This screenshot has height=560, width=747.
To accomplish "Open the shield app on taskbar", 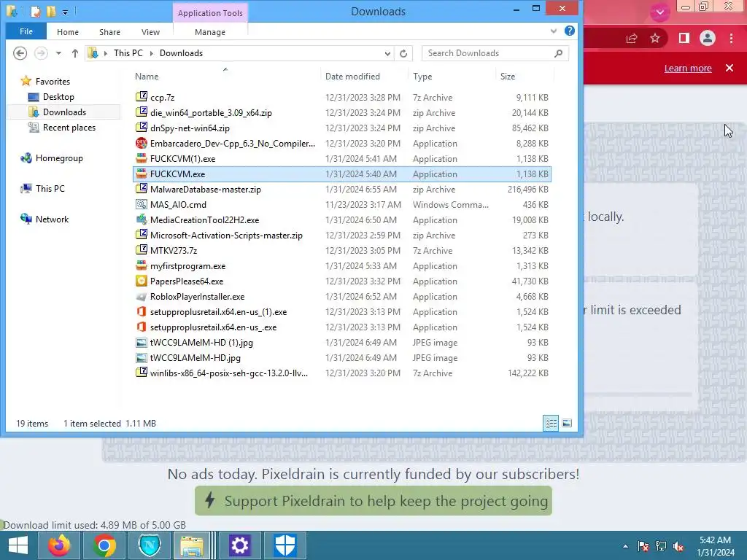I will coord(285,545).
